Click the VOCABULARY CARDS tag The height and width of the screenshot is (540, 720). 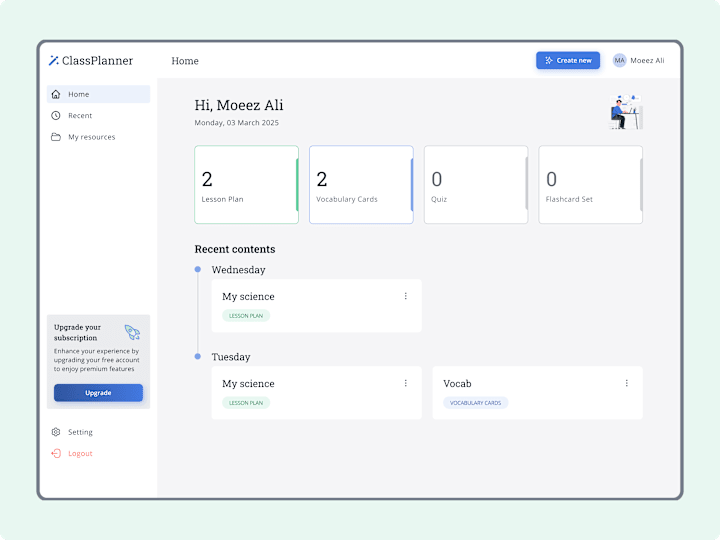click(x=475, y=403)
